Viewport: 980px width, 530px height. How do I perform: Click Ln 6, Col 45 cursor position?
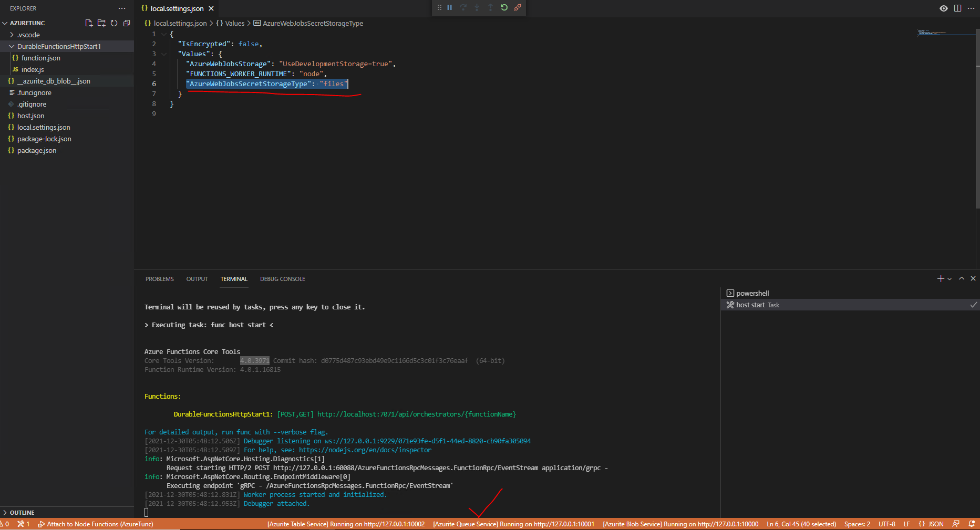(801, 524)
